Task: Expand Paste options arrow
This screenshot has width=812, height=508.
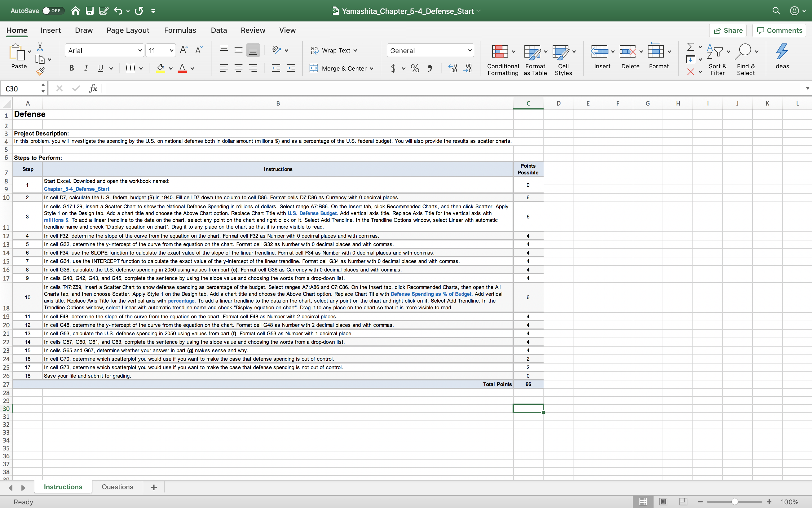Action: coord(29,51)
